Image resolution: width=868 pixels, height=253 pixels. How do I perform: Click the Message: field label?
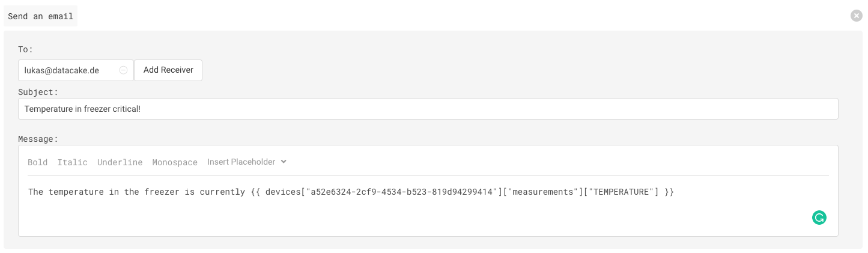point(38,139)
